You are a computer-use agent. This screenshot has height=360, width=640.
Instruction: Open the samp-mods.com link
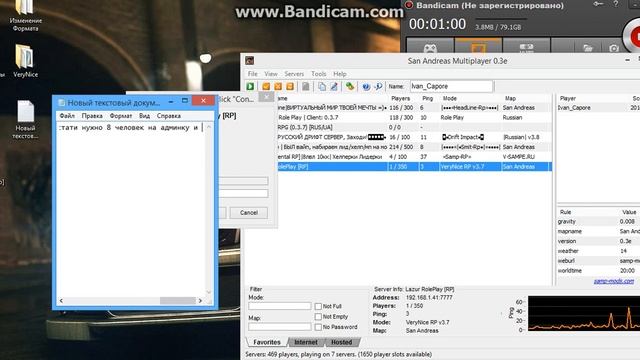pyautogui.click(x=614, y=281)
